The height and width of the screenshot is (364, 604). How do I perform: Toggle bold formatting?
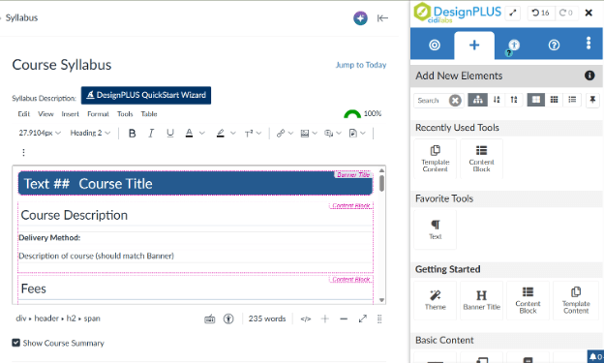132,134
